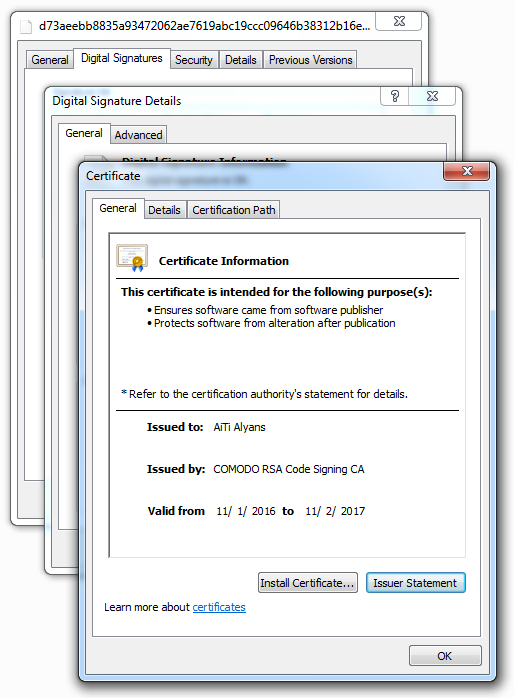Screen dimensions: 514x698
Task: Close the Digital Signature Details window
Action: click(x=432, y=96)
